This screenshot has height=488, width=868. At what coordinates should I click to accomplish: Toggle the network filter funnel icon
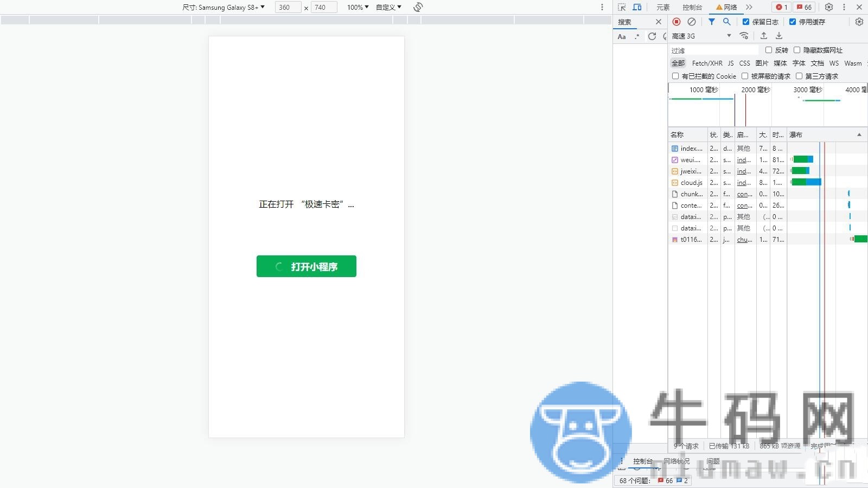pyautogui.click(x=712, y=22)
